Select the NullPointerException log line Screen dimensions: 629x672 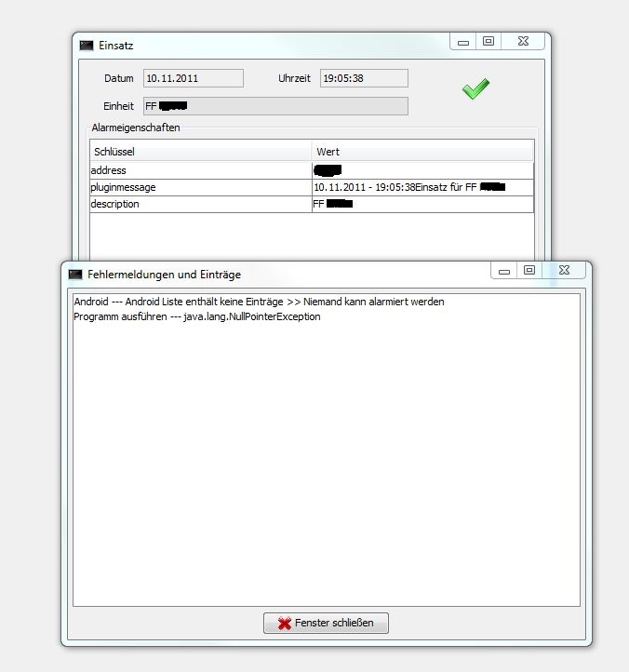pyautogui.click(x=196, y=316)
